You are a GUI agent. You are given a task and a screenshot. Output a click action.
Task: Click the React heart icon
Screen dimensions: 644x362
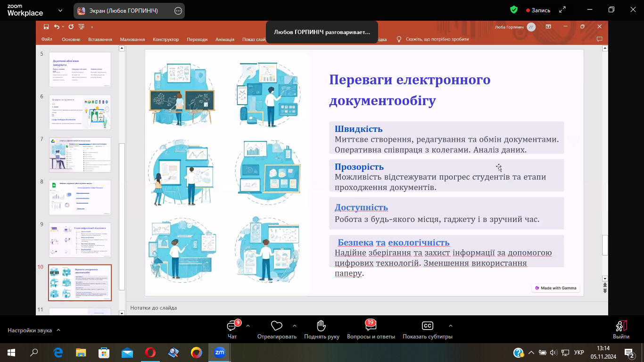click(x=277, y=326)
